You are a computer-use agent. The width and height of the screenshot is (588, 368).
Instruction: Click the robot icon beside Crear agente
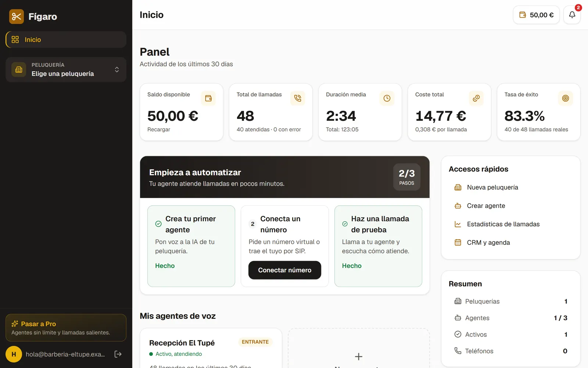click(x=458, y=206)
